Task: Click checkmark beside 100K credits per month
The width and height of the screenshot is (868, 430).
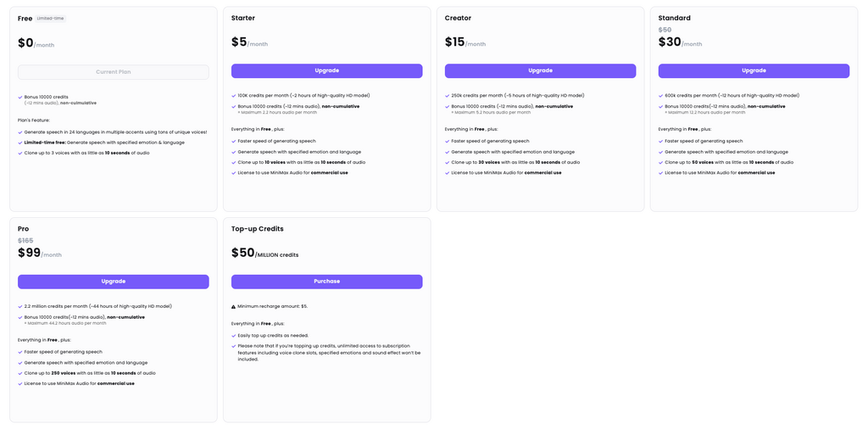Action: 234,96
